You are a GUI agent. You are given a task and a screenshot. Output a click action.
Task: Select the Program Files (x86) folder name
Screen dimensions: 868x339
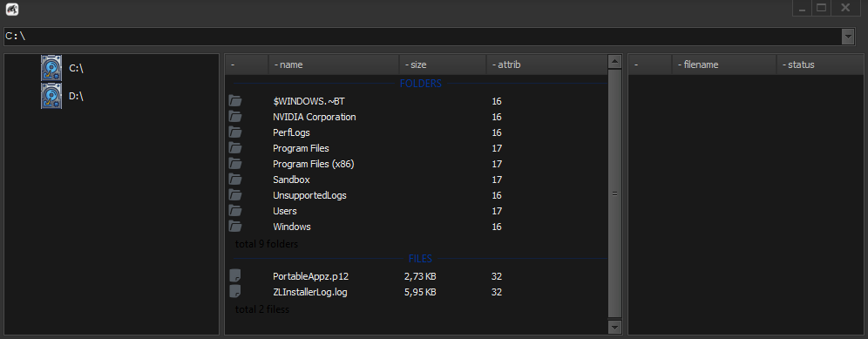(314, 164)
